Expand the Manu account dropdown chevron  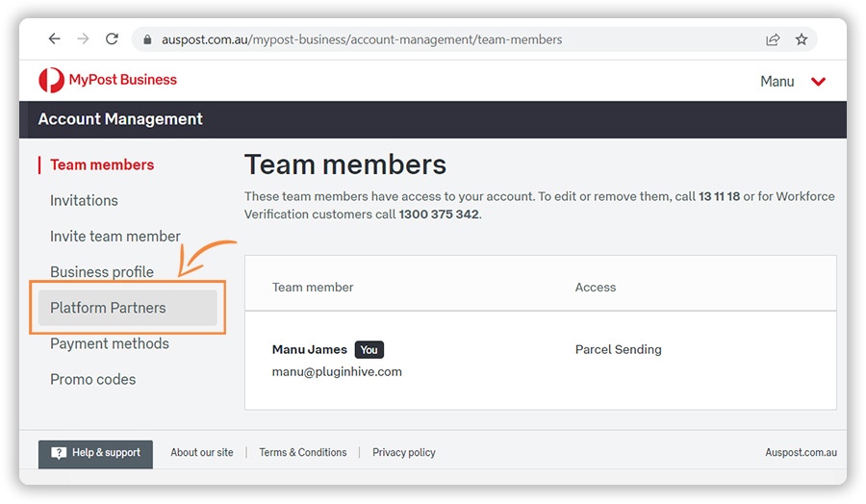[818, 82]
